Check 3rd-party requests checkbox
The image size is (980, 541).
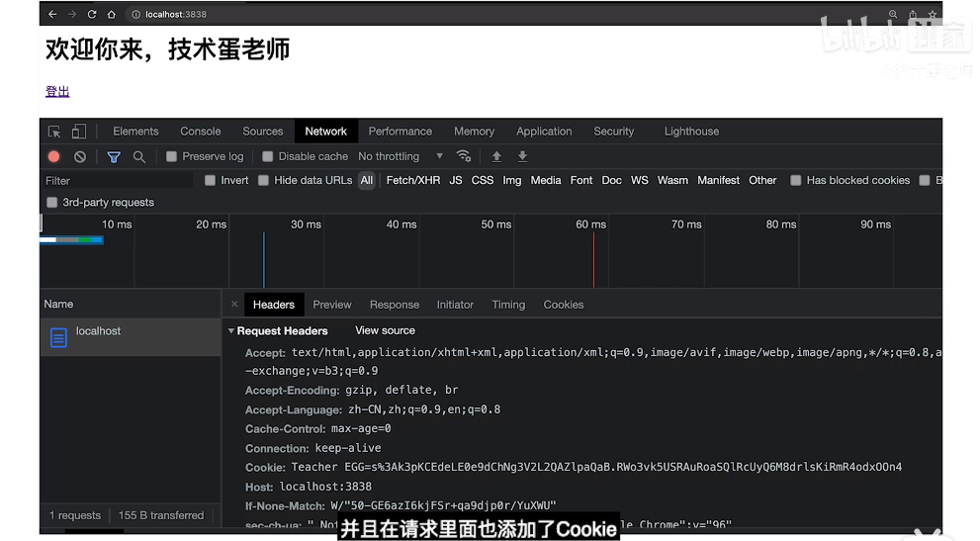tap(51, 202)
